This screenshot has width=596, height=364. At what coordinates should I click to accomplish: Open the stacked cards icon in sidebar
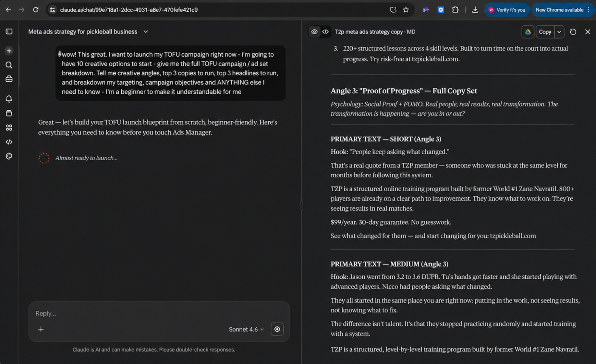tap(9, 113)
